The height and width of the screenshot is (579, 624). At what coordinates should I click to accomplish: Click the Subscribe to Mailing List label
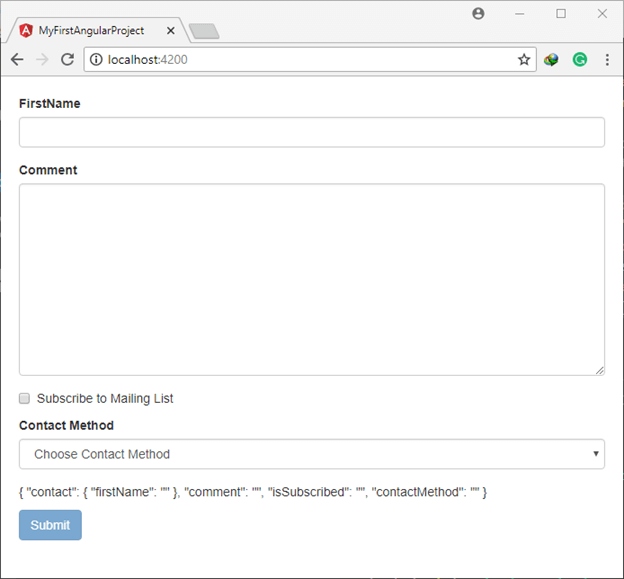pos(105,398)
